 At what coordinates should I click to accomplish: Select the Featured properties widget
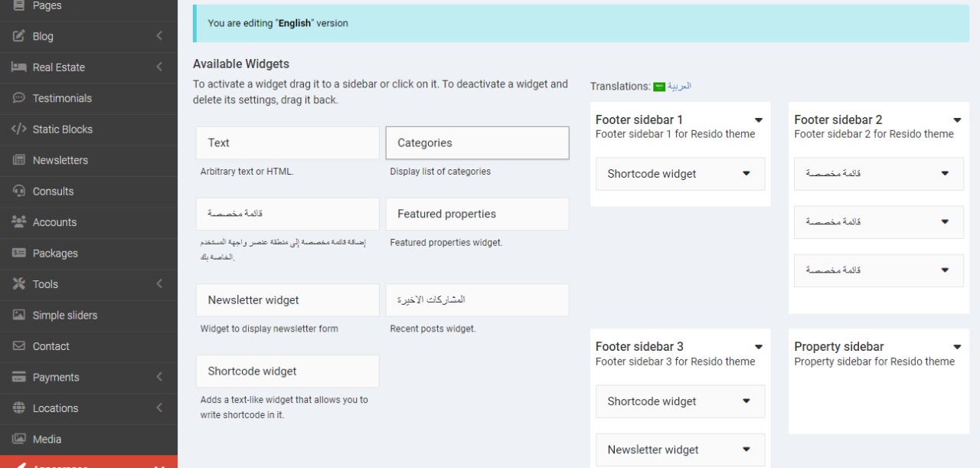477,214
